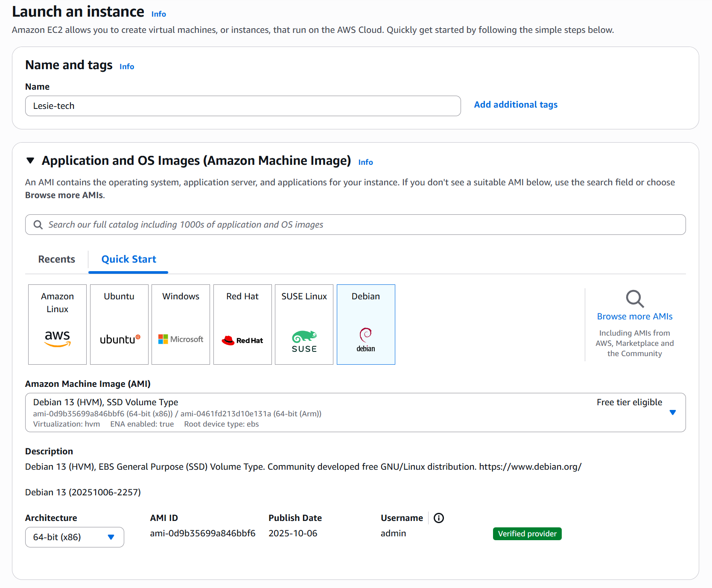Switch to the Quick Start tab
Image resolution: width=712 pixels, height=588 pixels.
tap(128, 259)
